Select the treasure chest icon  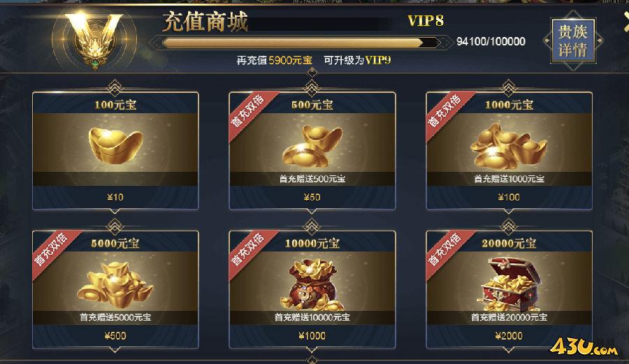click(509, 284)
